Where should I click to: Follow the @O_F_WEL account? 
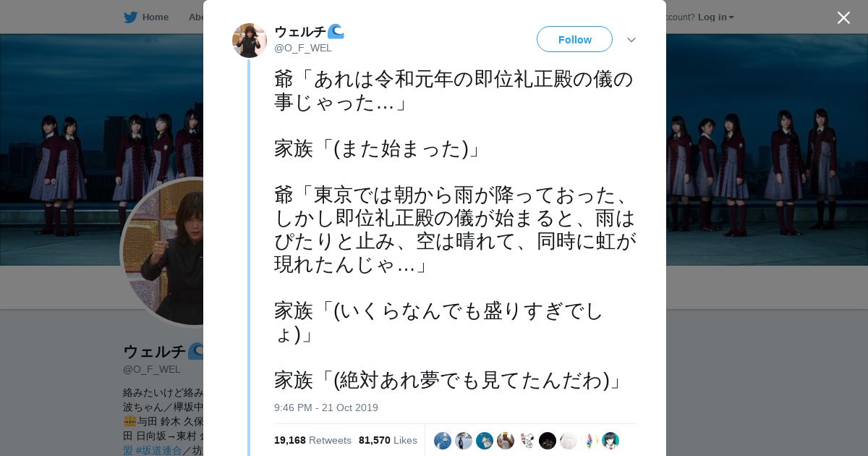point(574,39)
